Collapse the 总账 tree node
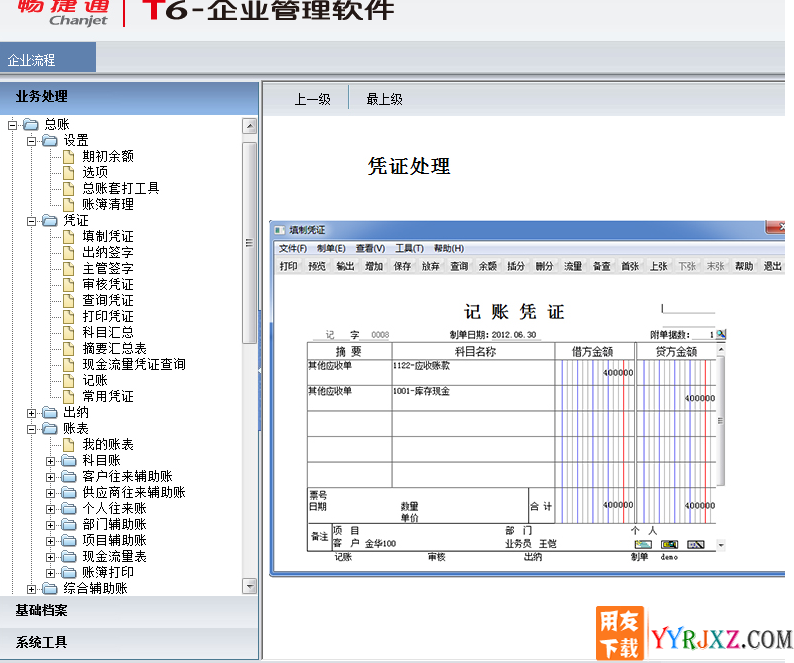794x663 pixels. [x=13, y=125]
